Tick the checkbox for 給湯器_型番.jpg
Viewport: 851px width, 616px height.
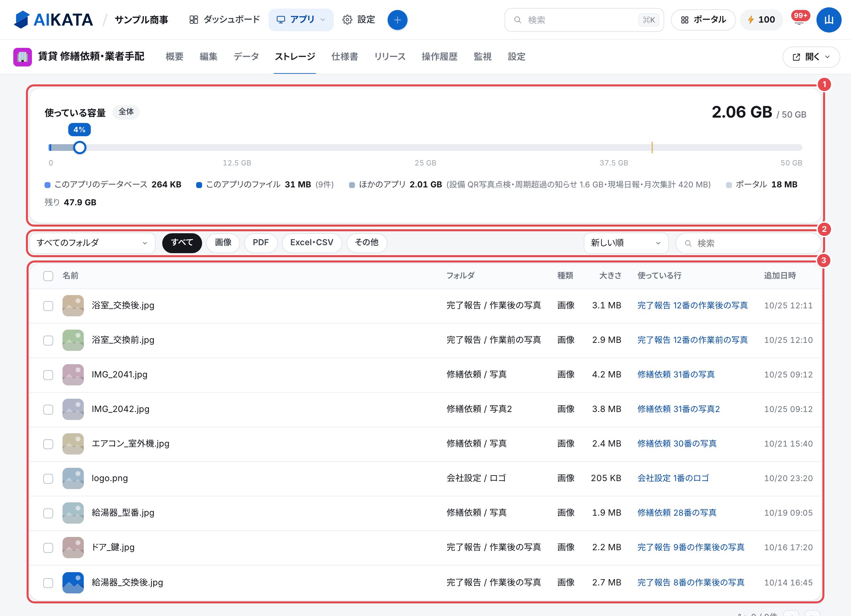(x=48, y=513)
